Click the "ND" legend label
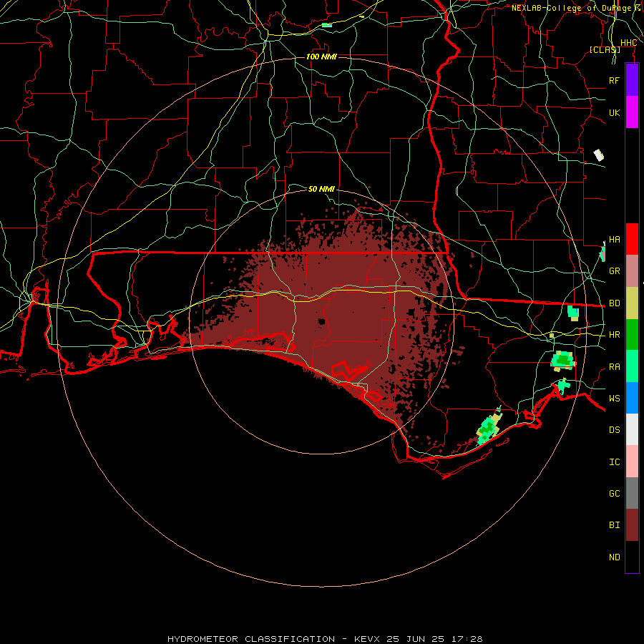 pos(614,557)
